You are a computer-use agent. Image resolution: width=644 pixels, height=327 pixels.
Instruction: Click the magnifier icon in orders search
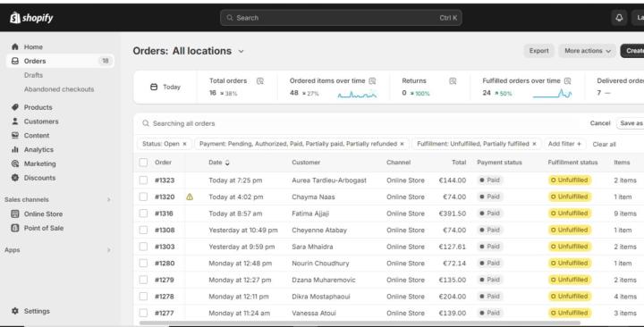[x=146, y=123]
